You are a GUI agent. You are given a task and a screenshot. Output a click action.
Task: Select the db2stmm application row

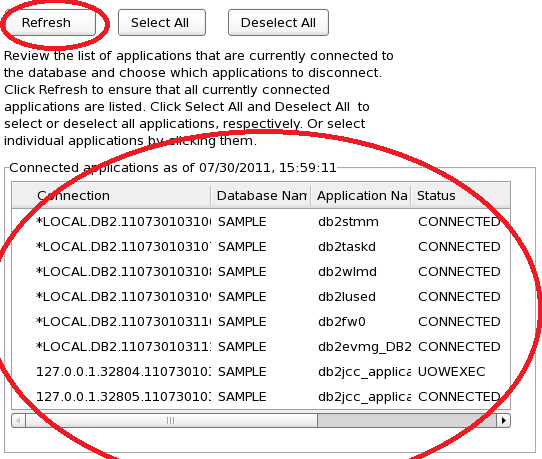coord(261,222)
